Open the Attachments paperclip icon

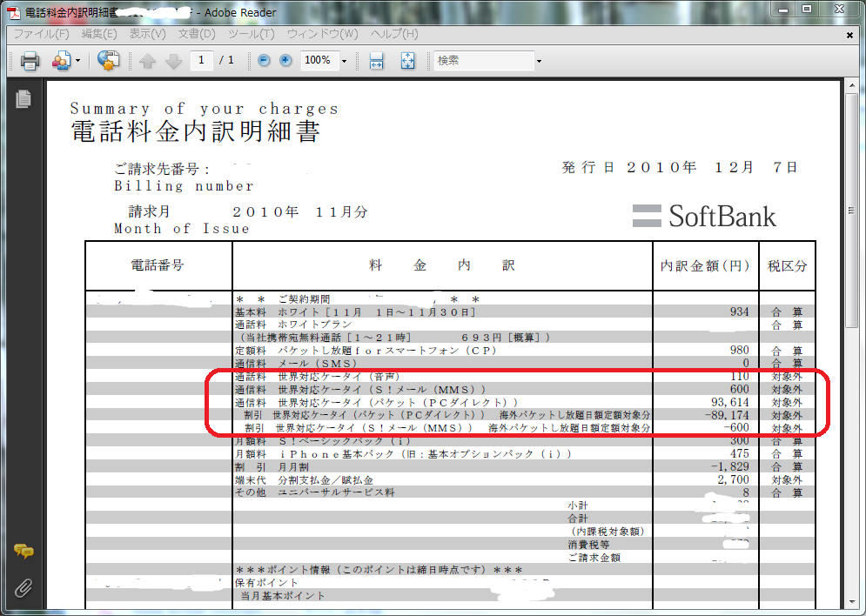[23, 588]
